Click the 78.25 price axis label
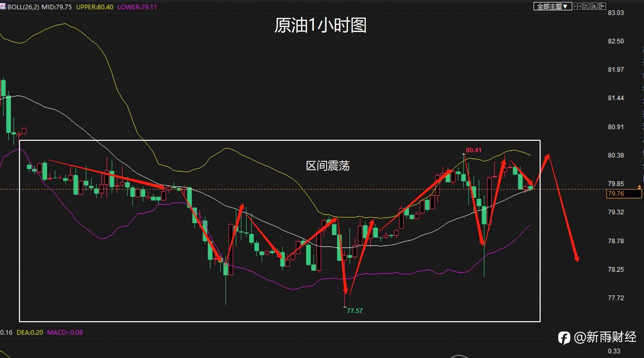The height and width of the screenshot is (358, 644). pos(616,269)
